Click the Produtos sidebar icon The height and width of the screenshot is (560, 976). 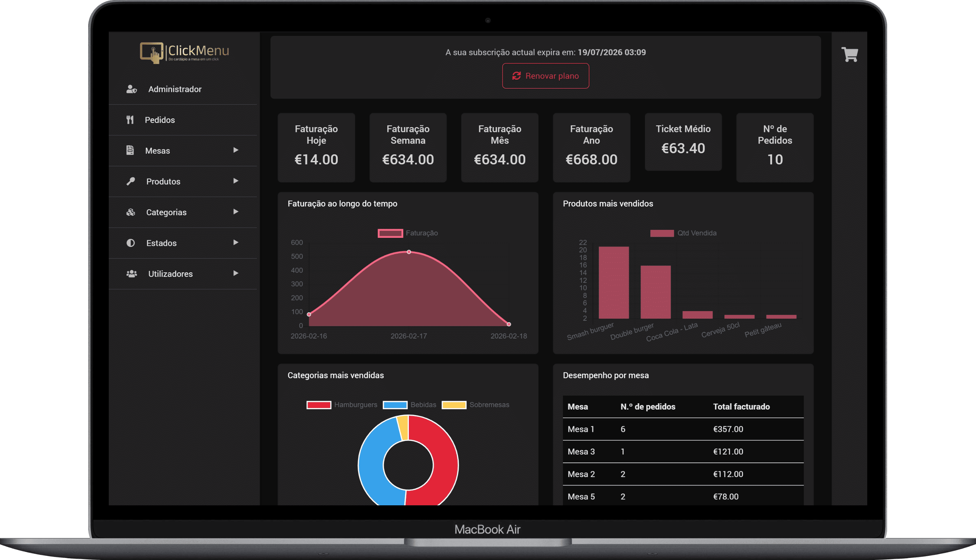point(131,181)
